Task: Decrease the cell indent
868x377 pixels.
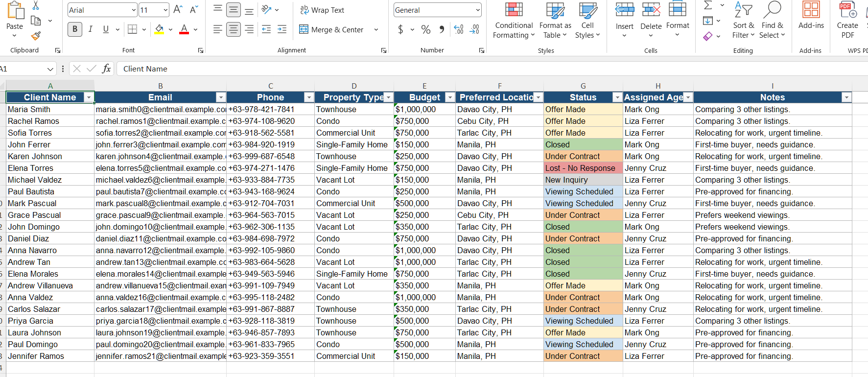Action: pyautogui.click(x=266, y=29)
